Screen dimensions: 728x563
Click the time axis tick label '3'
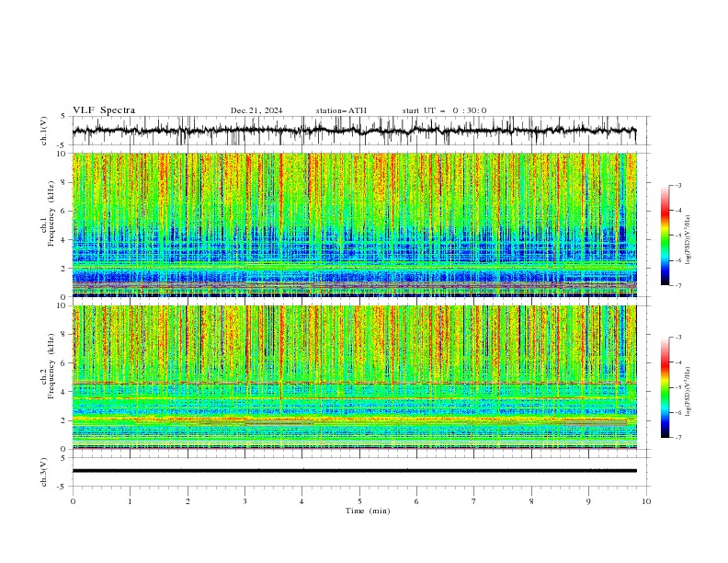click(x=245, y=501)
